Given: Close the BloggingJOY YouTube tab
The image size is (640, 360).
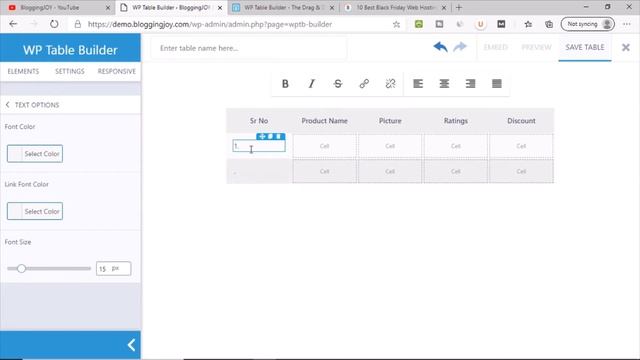Looking at the screenshot, I should coord(108,8).
